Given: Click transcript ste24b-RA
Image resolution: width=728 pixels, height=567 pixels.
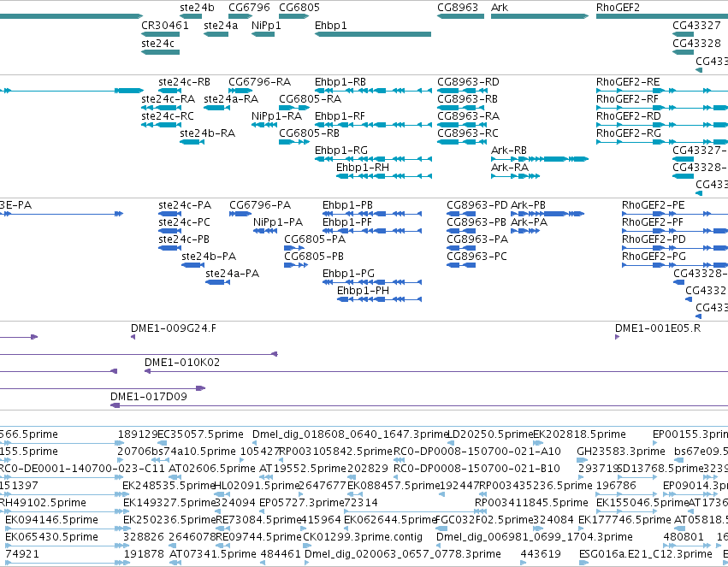Looking at the screenshot, I should (192, 141).
